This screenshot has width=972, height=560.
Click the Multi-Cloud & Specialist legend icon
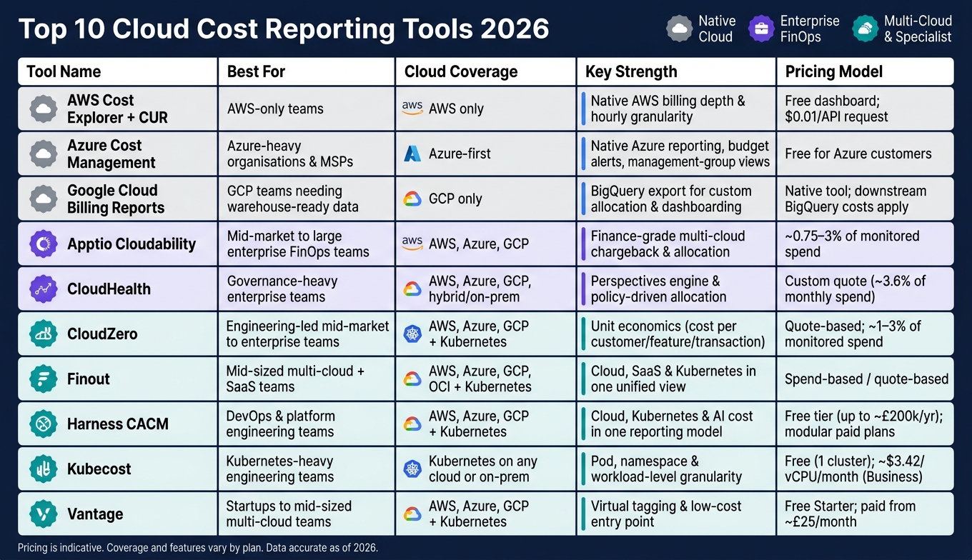(866, 29)
